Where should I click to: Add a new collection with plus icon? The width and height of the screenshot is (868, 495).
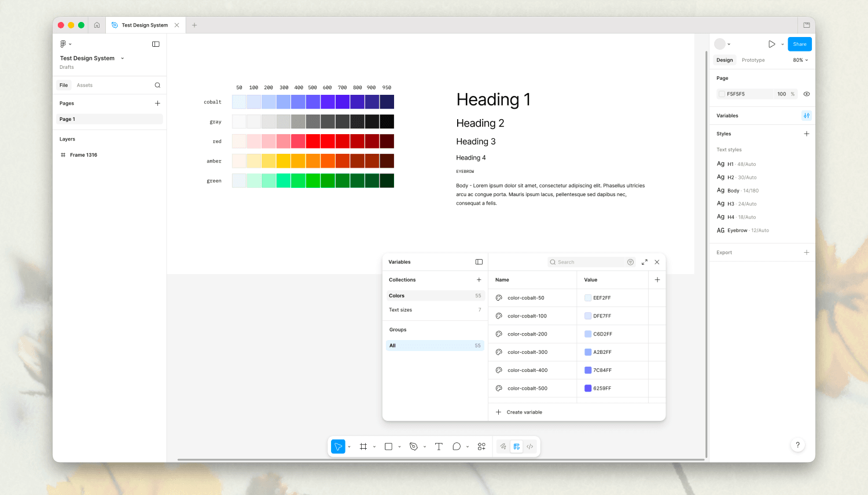pos(479,280)
